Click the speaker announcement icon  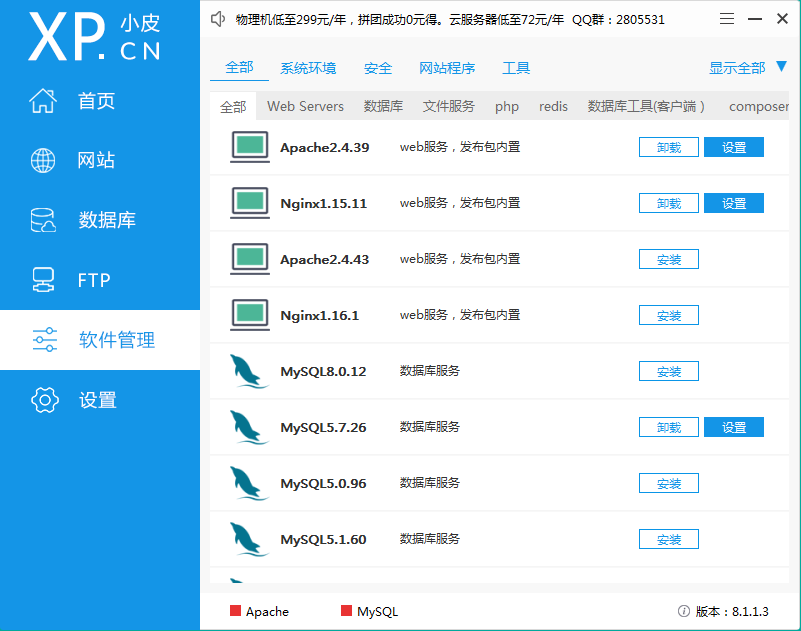click(x=218, y=19)
